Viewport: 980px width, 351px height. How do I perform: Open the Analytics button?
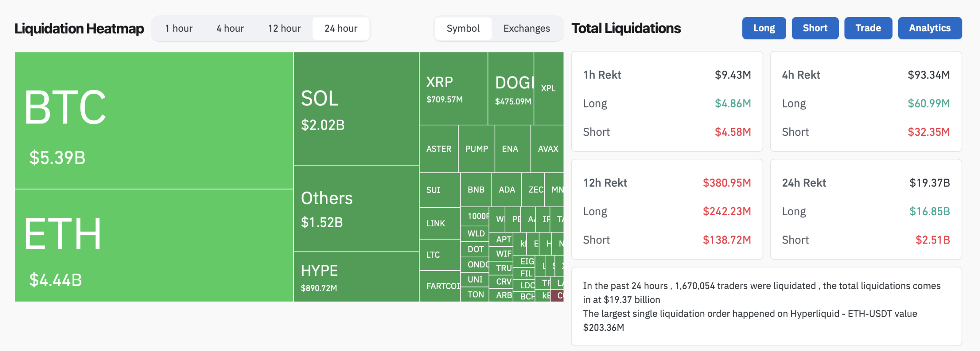pos(929,28)
